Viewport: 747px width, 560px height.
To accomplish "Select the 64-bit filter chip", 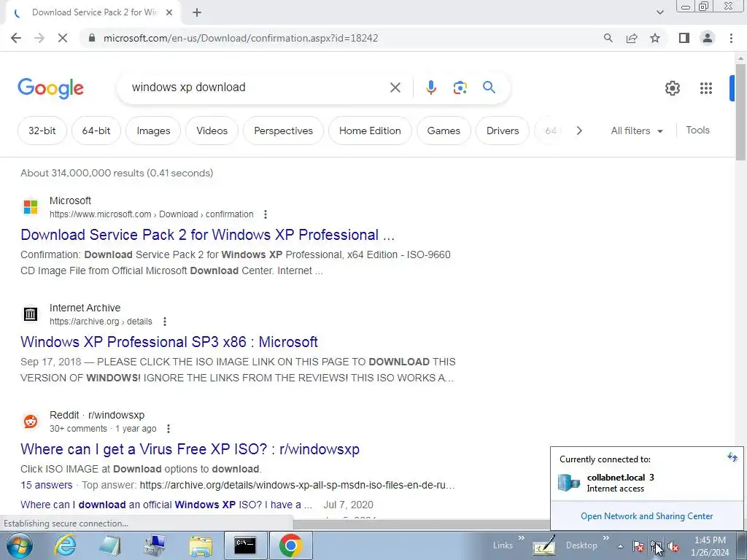I will click(x=96, y=131).
